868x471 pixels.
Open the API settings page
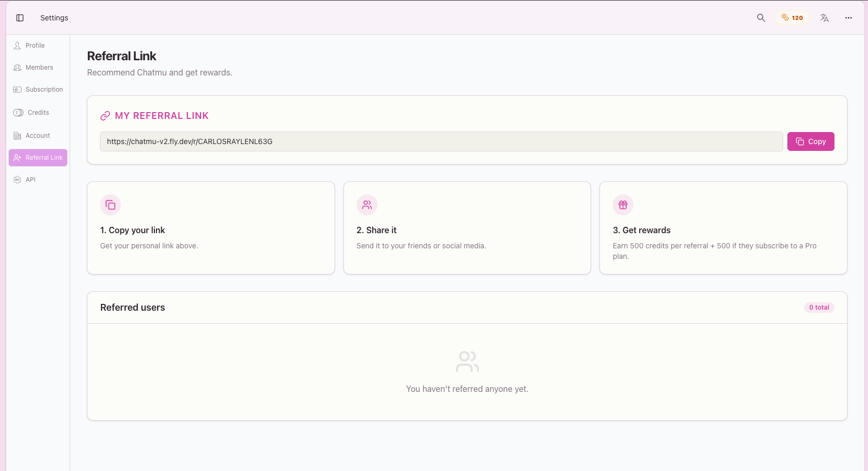click(30, 180)
